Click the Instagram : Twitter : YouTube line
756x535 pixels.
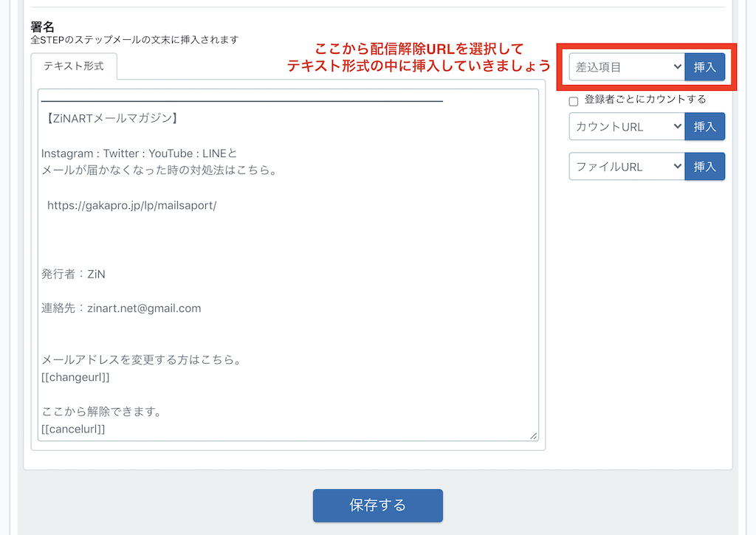pyautogui.click(x=139, y=153)
